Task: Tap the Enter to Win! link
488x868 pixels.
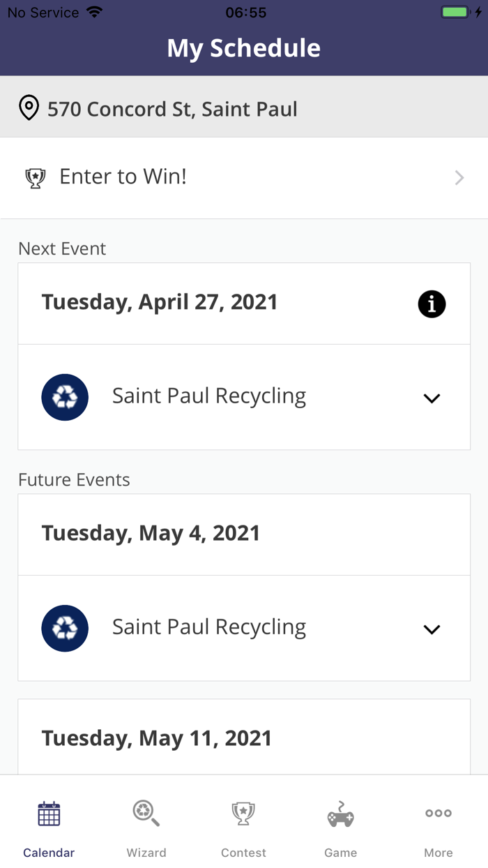Action: 123,177
